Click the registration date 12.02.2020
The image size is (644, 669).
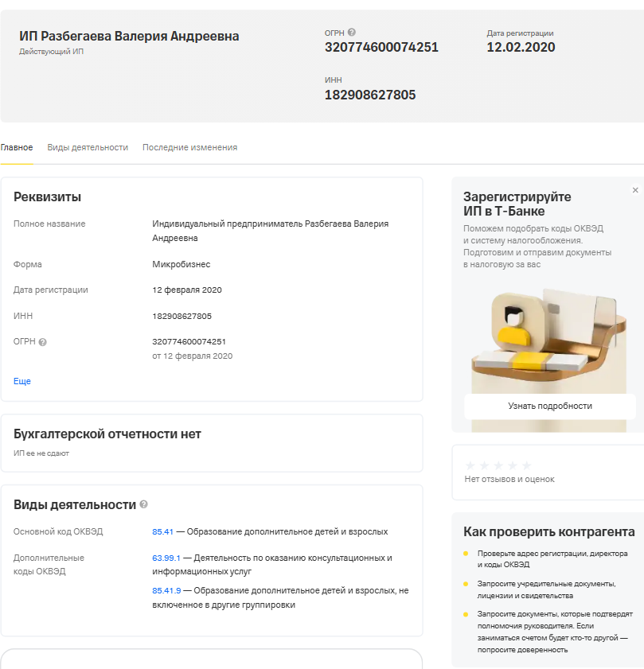click(521, 48)
